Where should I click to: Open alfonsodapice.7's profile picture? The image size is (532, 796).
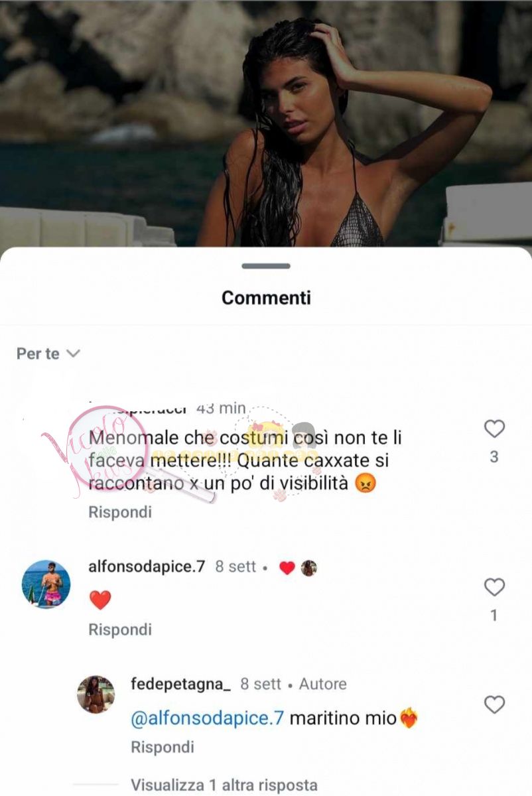pyautogui.click(x=46, y=584)
